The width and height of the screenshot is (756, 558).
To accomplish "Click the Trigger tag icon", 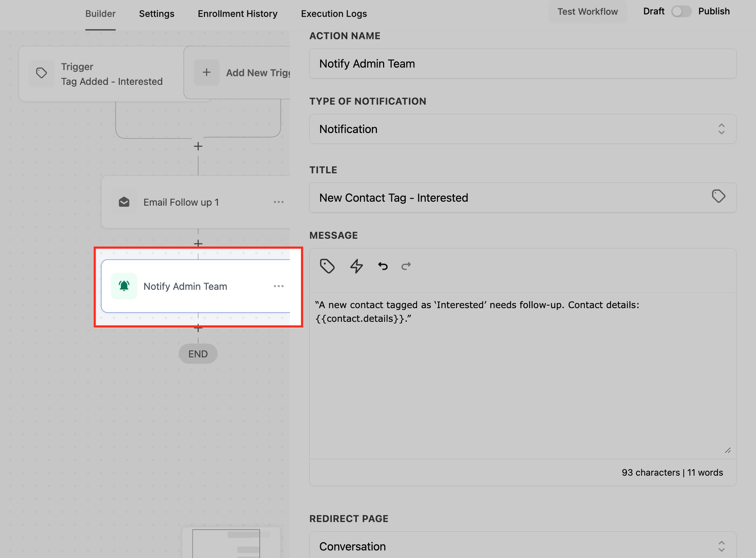I will (x=41, y=73).
